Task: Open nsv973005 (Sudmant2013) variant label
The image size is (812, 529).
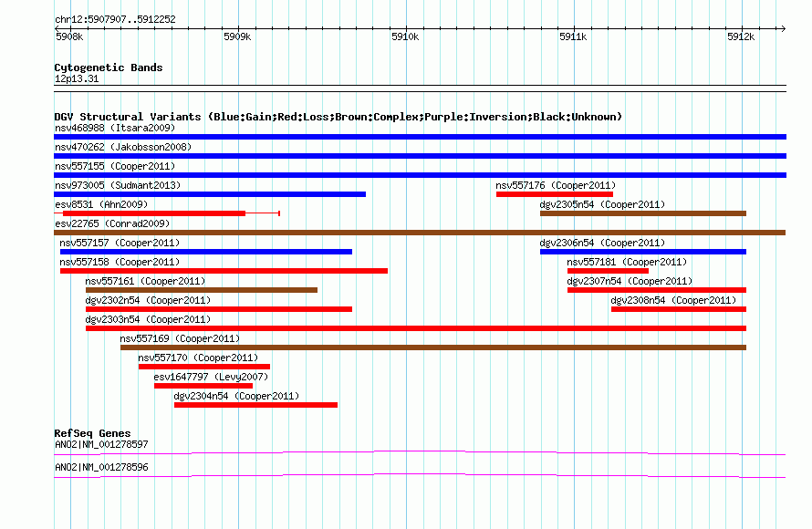Action: click(x=118, y=185)
